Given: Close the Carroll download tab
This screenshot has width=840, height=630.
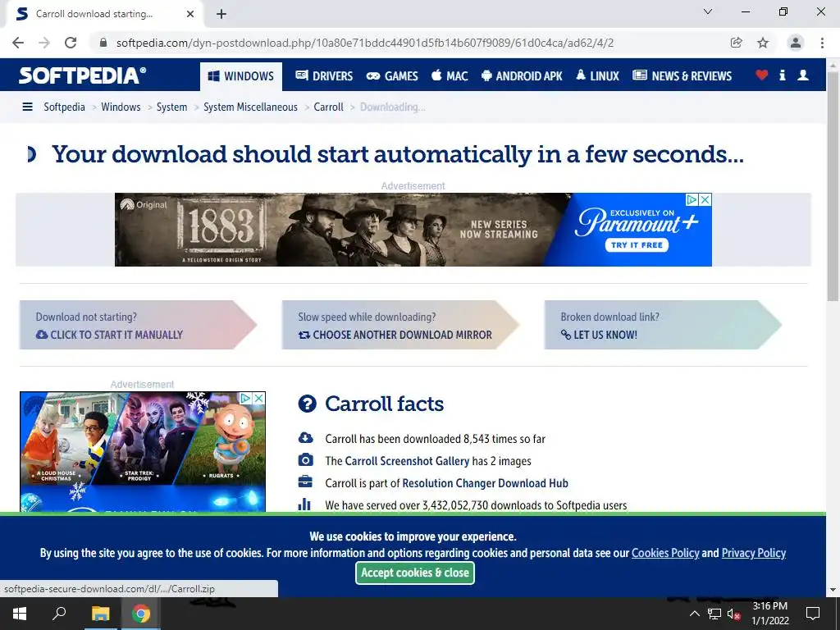Looking at the screenshot, I should click(x=190, y=14).
